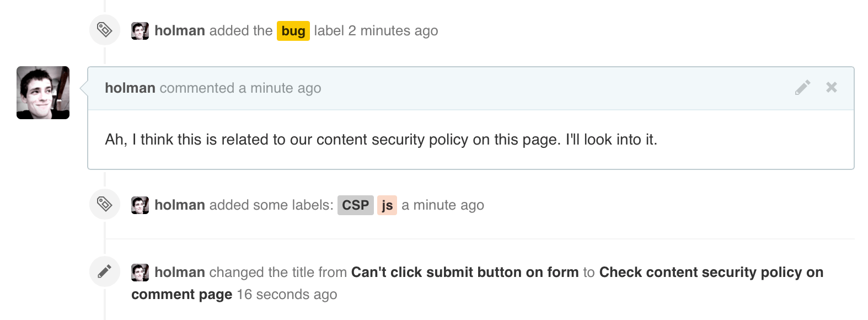Click small avatar in CSP labels event

point(140,205)
